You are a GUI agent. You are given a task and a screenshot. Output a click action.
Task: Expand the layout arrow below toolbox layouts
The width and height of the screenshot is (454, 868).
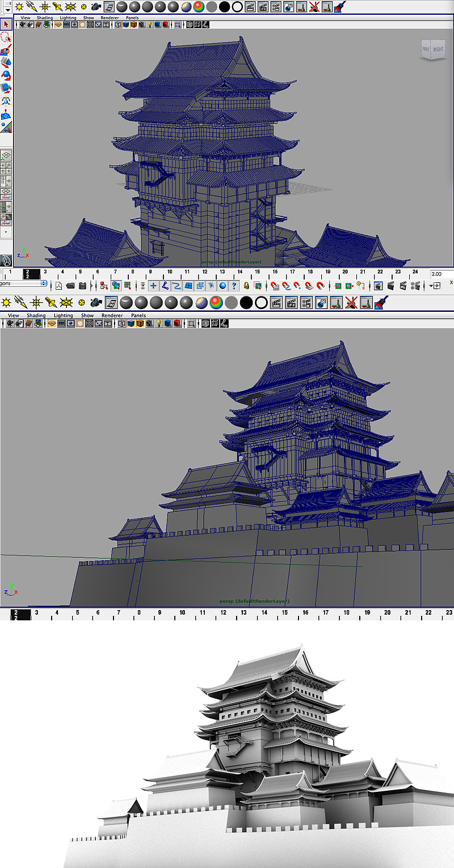point(6,232)
